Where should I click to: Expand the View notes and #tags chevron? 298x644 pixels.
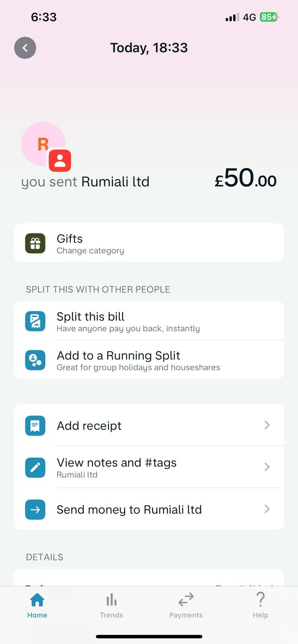267,467
